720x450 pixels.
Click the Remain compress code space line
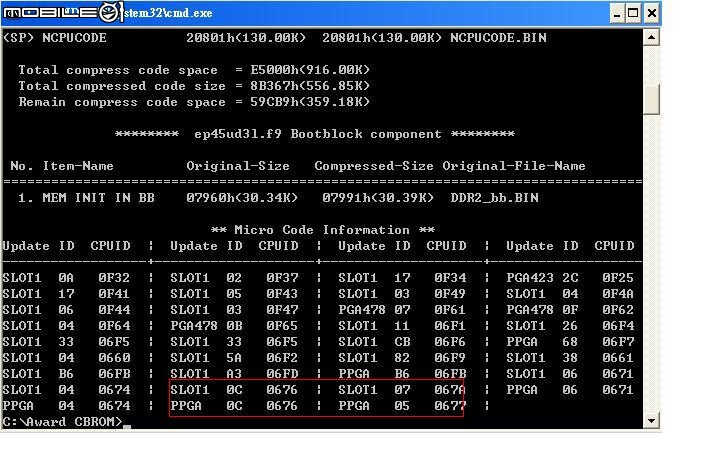tap(194, 102)
